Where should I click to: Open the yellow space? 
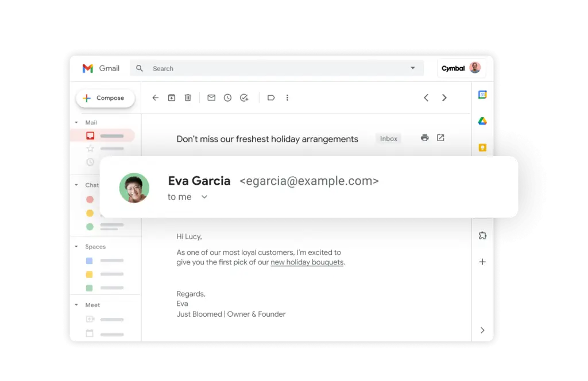(89, 274)
